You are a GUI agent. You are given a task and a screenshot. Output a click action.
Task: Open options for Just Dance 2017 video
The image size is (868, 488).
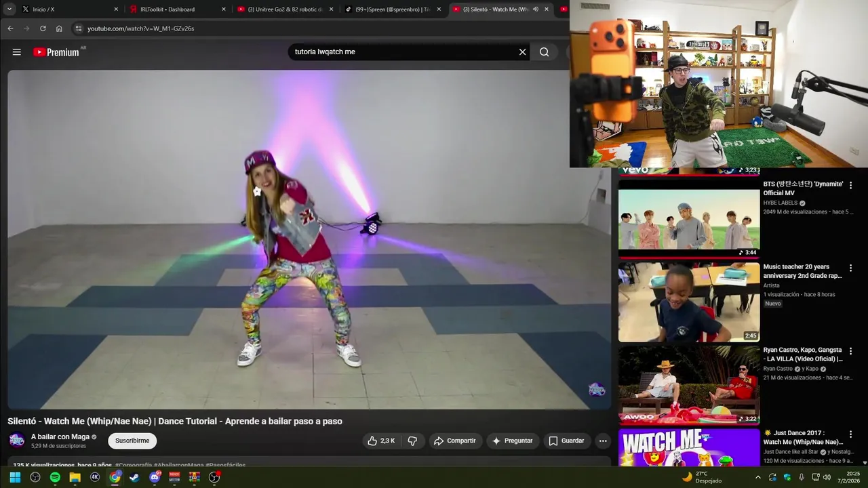coord(850,434)
